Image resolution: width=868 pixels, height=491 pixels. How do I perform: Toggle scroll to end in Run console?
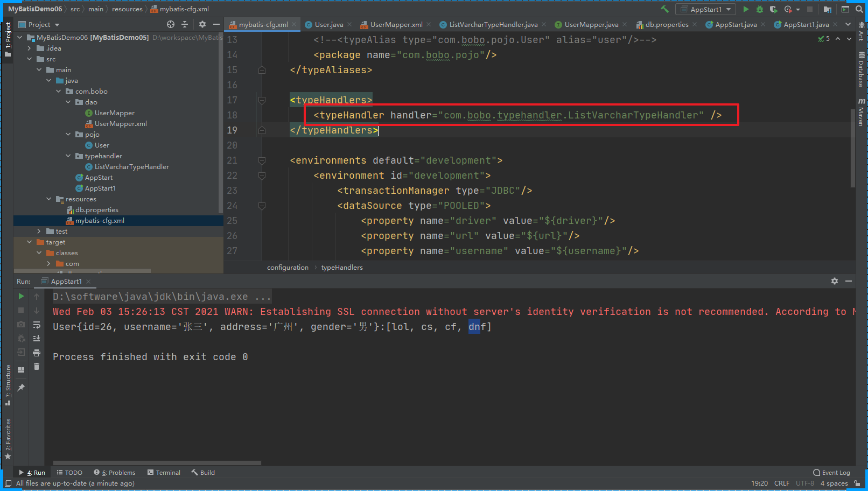37,339
